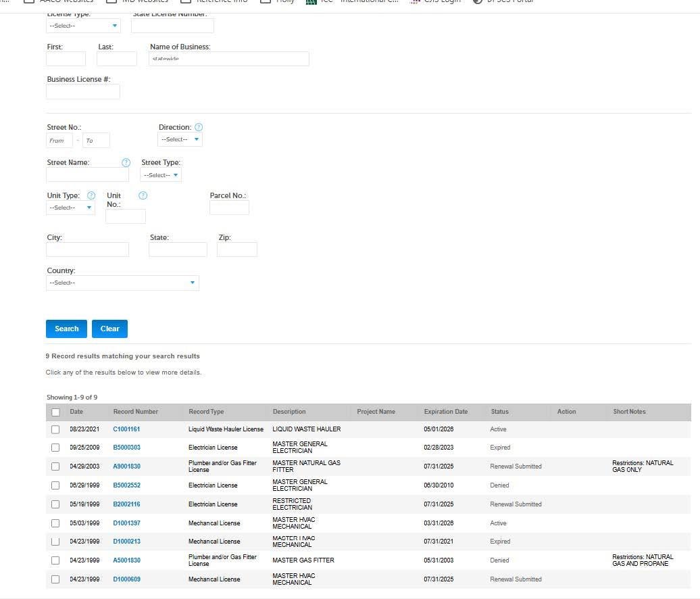Screen dimensions: 700x599
Task: Click the Street No. From field
Action: [59, 140]
